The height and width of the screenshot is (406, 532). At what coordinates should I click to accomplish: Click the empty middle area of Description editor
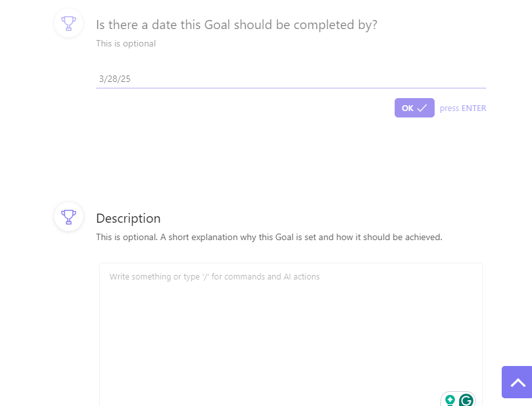(x=290, y=336)
